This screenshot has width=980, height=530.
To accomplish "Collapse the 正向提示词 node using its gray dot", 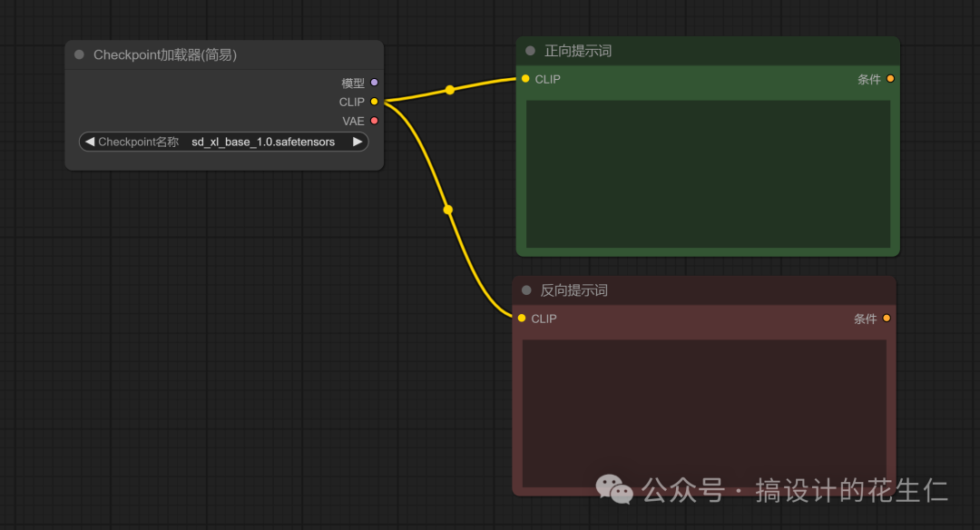I will (530, 51).
